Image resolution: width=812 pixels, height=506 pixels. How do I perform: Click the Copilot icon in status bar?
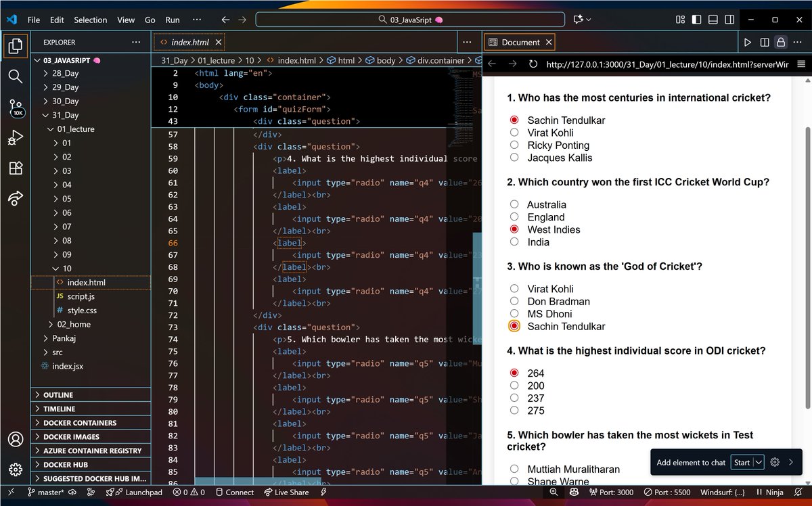pos(572,492)
